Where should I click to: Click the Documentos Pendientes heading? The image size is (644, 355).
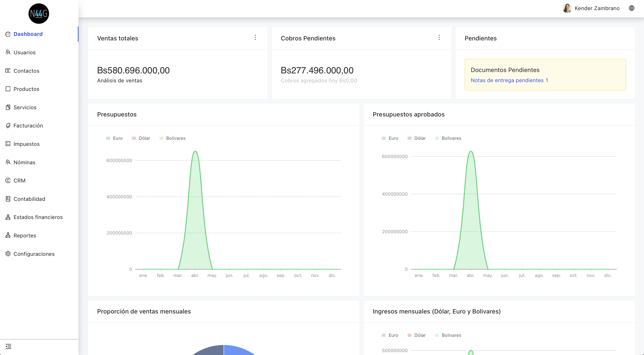505,70
